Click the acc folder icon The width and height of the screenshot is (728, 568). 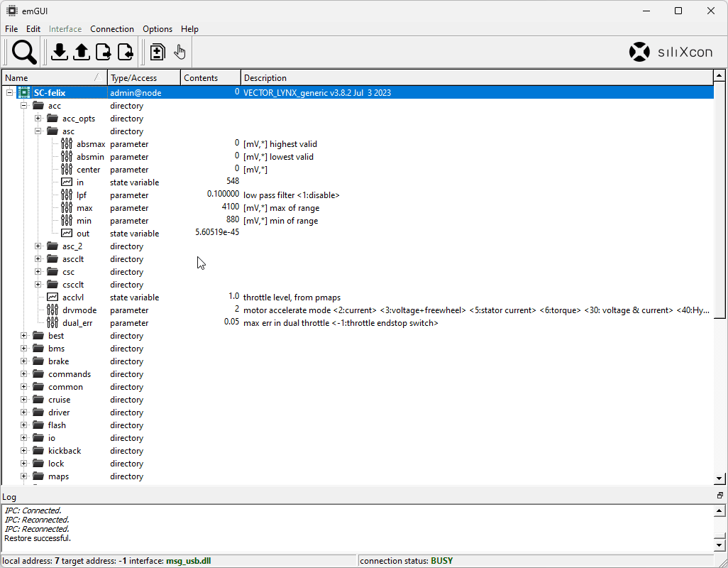tap(38, 105)
